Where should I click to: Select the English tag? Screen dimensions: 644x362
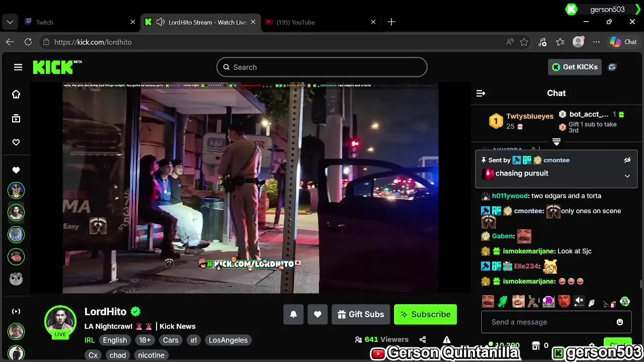point(115,340)
